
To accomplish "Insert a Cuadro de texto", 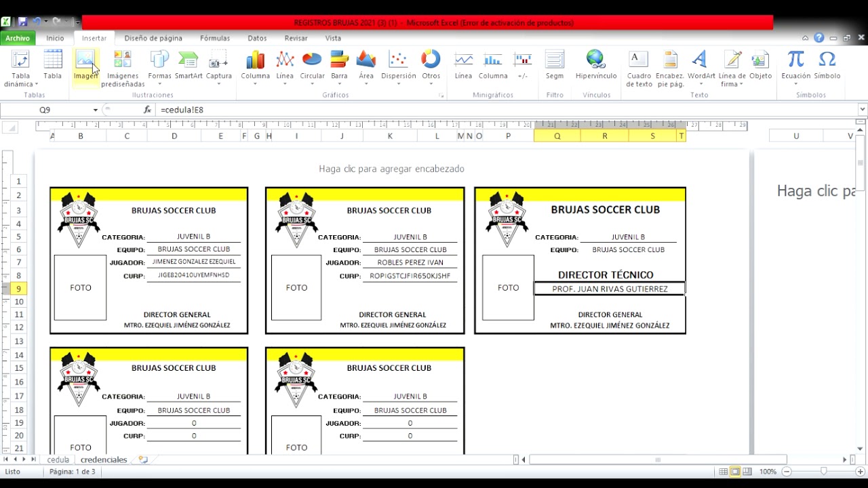I will (639, 69).
